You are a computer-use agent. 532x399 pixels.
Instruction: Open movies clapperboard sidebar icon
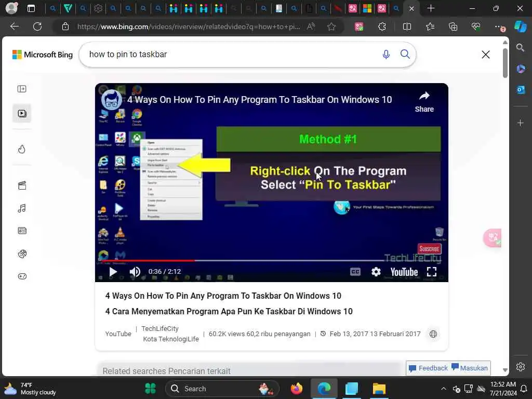click(x=22, y=185)
